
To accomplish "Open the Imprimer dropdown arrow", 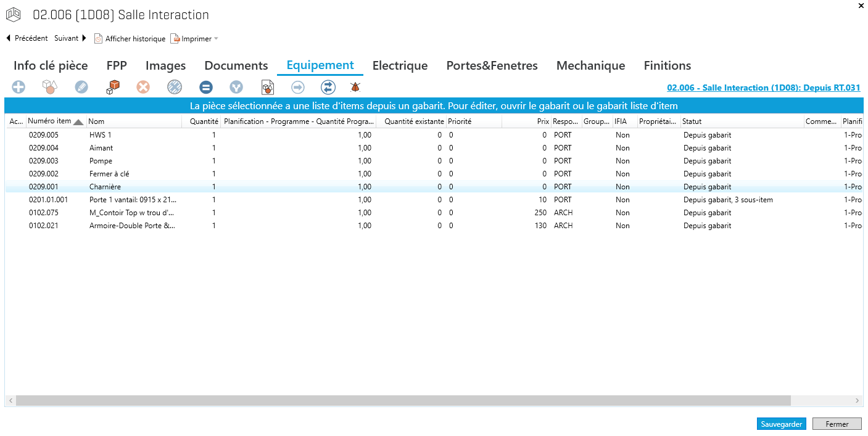I will pyautogui.click(x=216, y=39).
